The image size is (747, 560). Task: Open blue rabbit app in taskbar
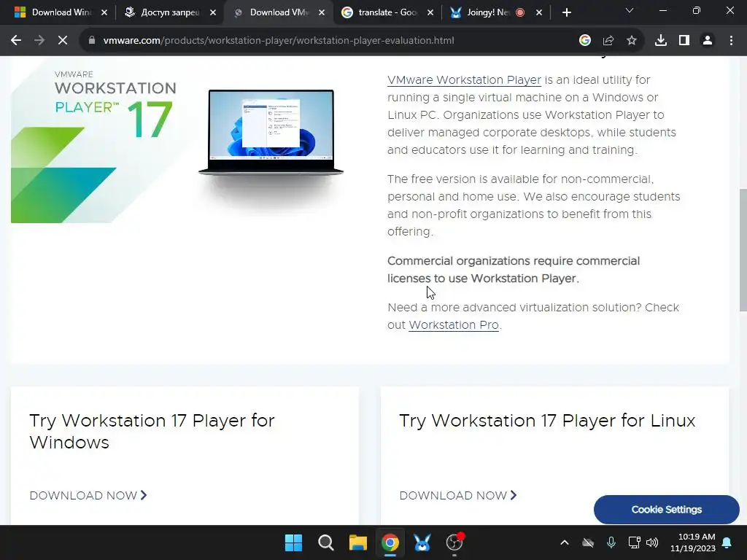point(422,542)
